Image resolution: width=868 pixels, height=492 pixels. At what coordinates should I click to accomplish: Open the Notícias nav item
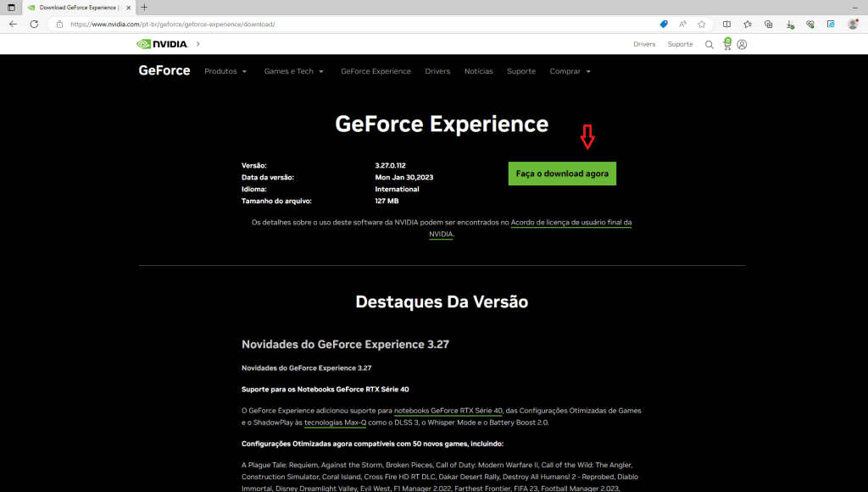[x=478, y=71]
